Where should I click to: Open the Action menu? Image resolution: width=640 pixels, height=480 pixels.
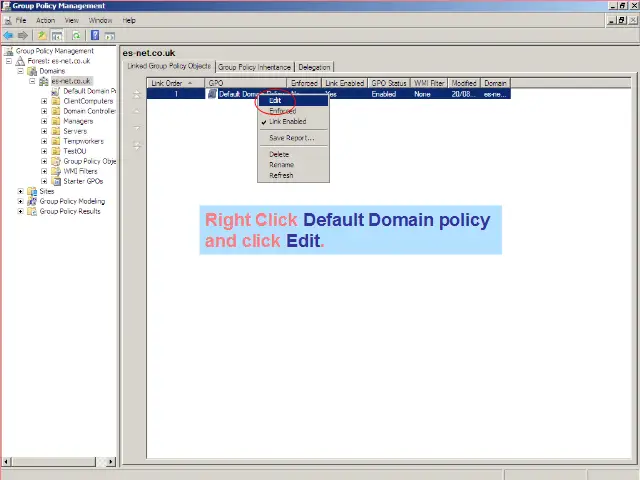point(45,20)
